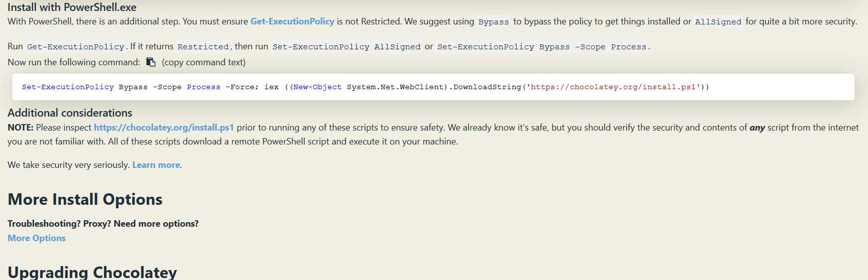
Task: Click the 'Upgrading Chocolatey' heading
Action: 93,272
